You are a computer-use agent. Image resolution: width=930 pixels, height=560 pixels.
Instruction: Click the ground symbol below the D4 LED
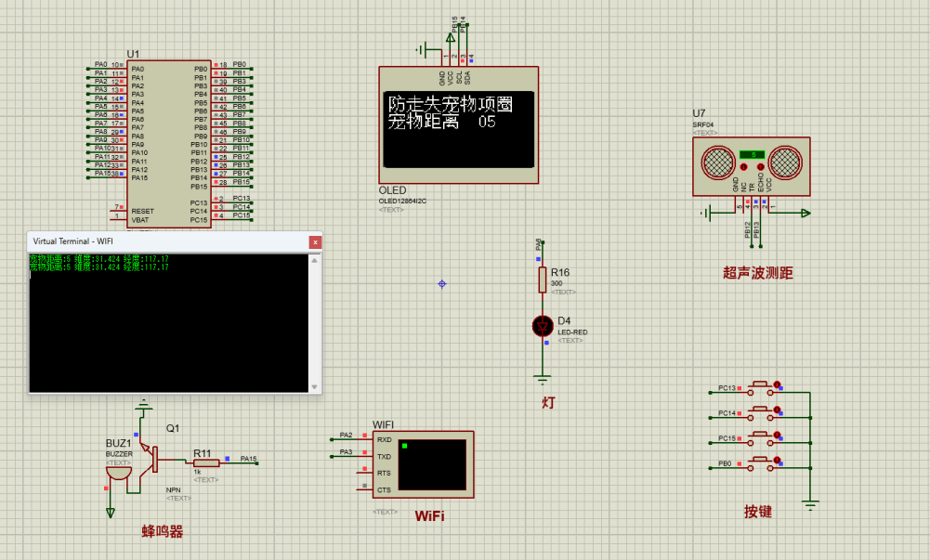point(543,378)
